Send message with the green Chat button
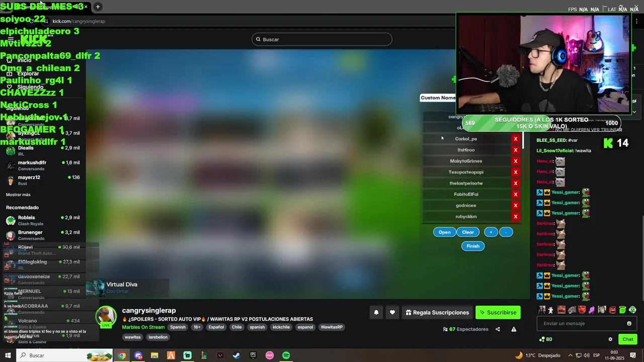This screenshot has height=362, width=644. (628, 339)
